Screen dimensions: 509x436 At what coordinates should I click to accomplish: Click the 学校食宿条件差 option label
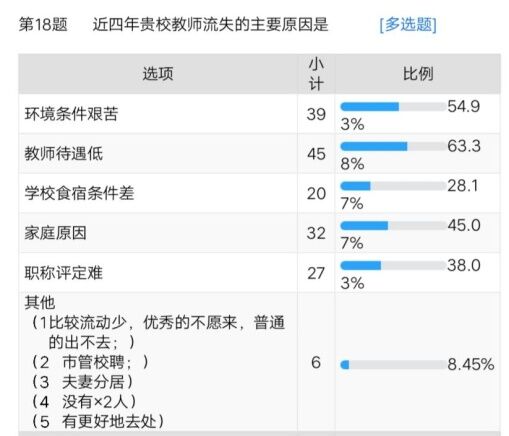point(79,193)
